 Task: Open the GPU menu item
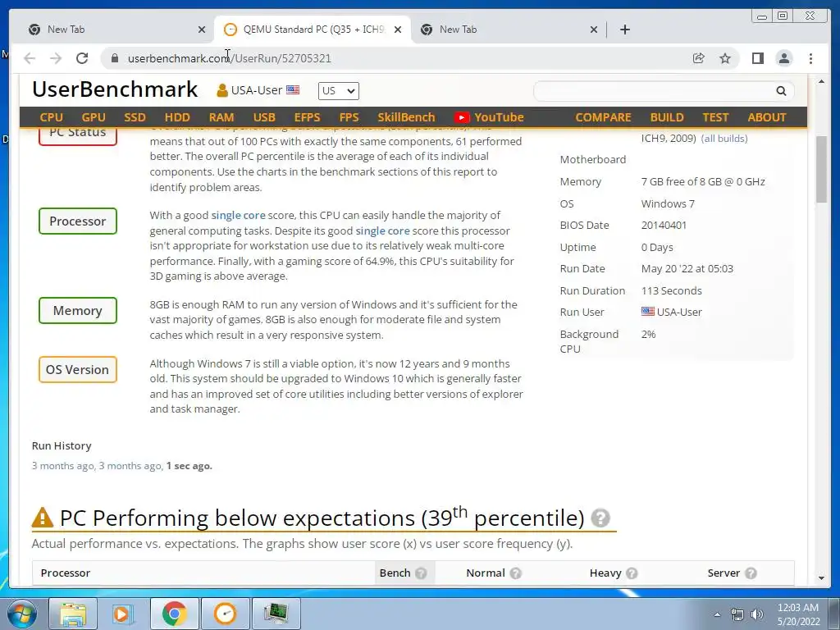pyautogui.click(x=94, y=117)
